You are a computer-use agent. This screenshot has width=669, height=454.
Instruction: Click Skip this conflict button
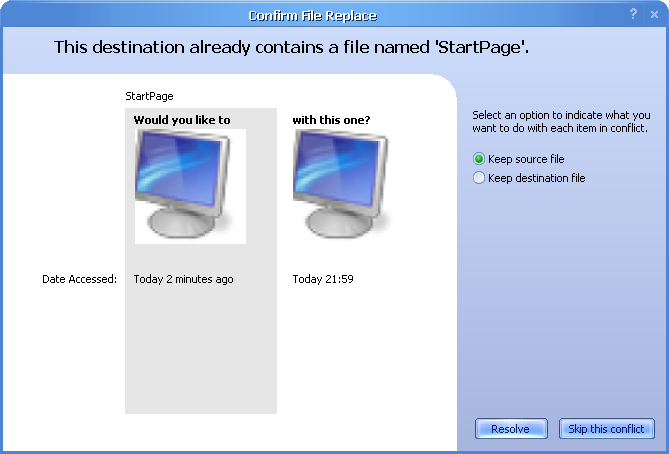coord(607,428)
